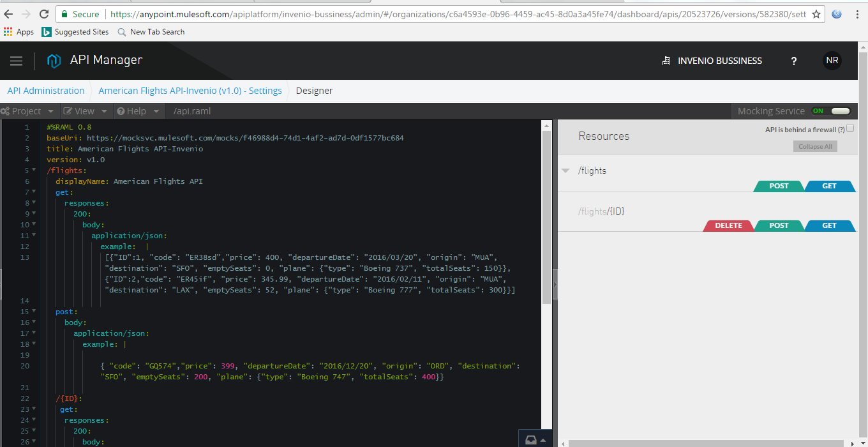Click the '#%RAML 0.8' header line
Image resolution: width=868 pixels, height=447 pixels.
(x=69, y=127)
